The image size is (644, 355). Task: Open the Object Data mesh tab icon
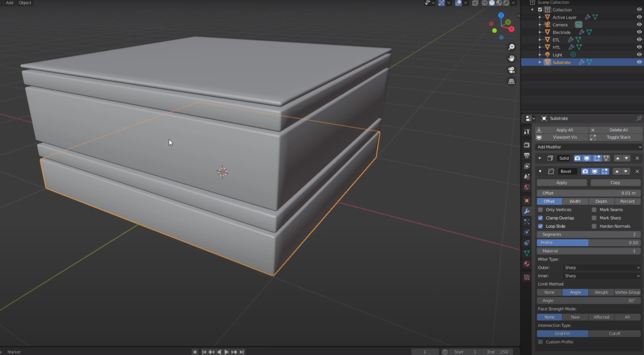click(x=527, y=254)
